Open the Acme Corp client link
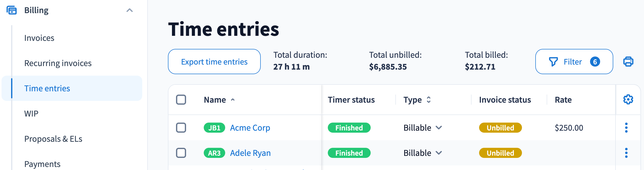This screenshot has width=644, height=170. (x=250, y=128)
